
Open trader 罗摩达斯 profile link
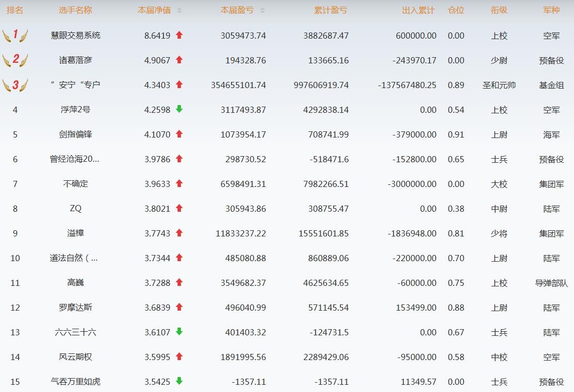75,308
